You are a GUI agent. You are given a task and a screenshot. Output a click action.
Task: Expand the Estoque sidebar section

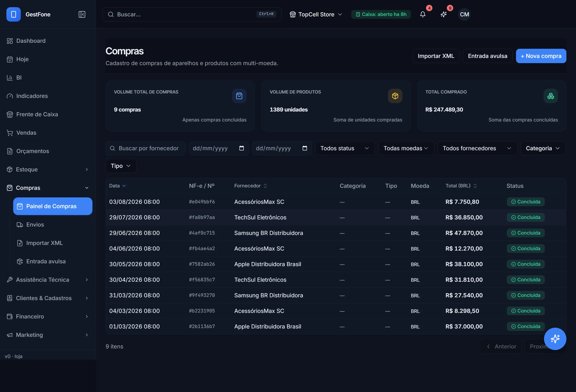pyautogui.click(x=48, y=169)
